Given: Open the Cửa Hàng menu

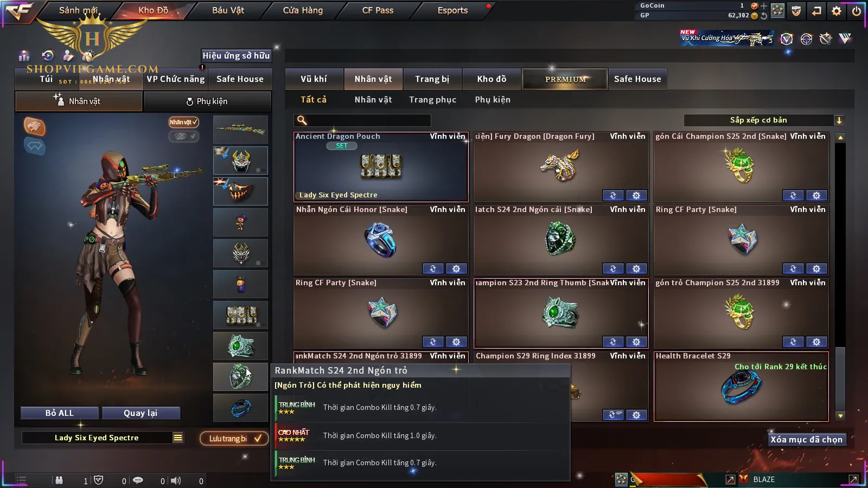Looking at the screenshot, I should point(303,10).
